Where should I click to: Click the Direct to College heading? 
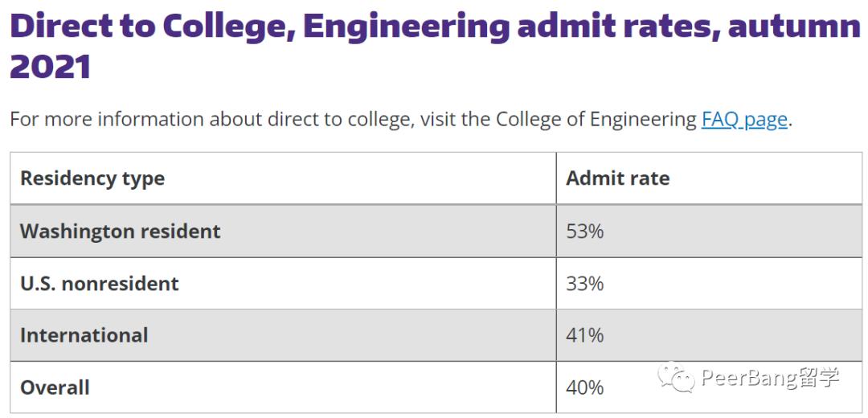(x=149, y=27)
